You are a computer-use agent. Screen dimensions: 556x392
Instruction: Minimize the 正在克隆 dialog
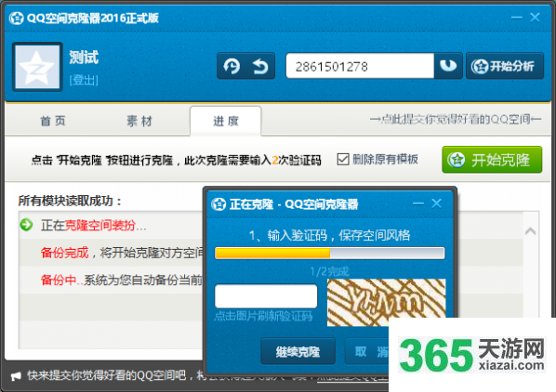[418, 203]
